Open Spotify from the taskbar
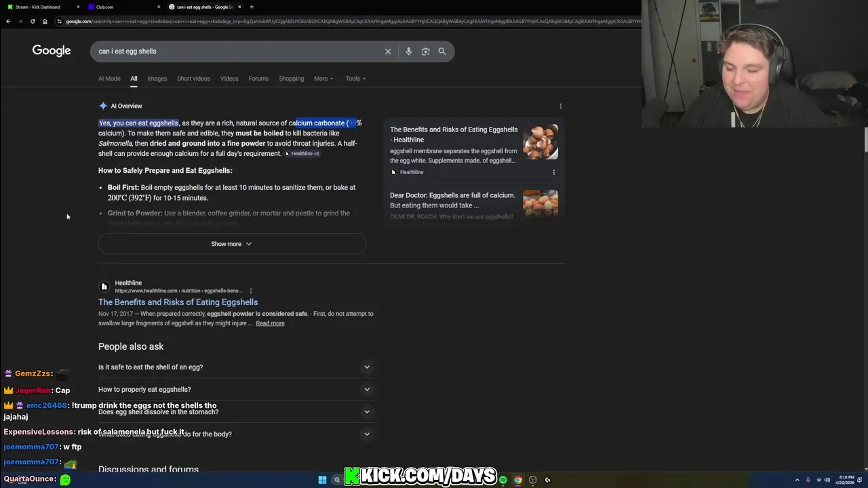This screenshot has width=868, height=488. [502, 480]
